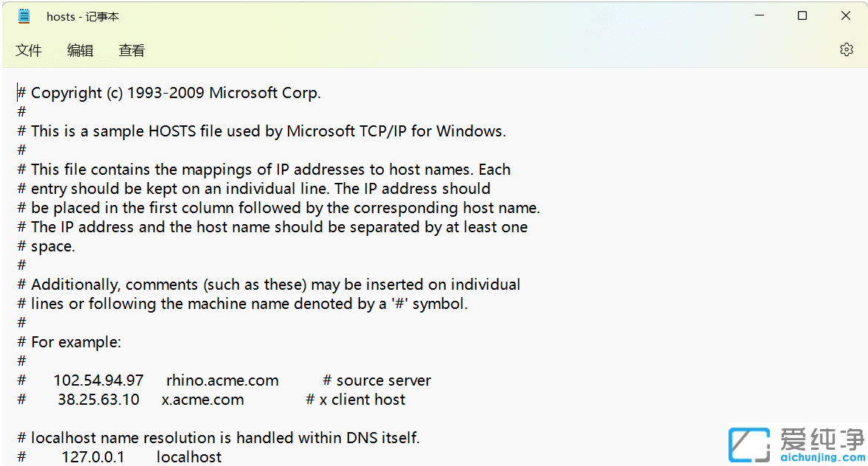Click 127.0.0.1 on the last line

point(93,456)
